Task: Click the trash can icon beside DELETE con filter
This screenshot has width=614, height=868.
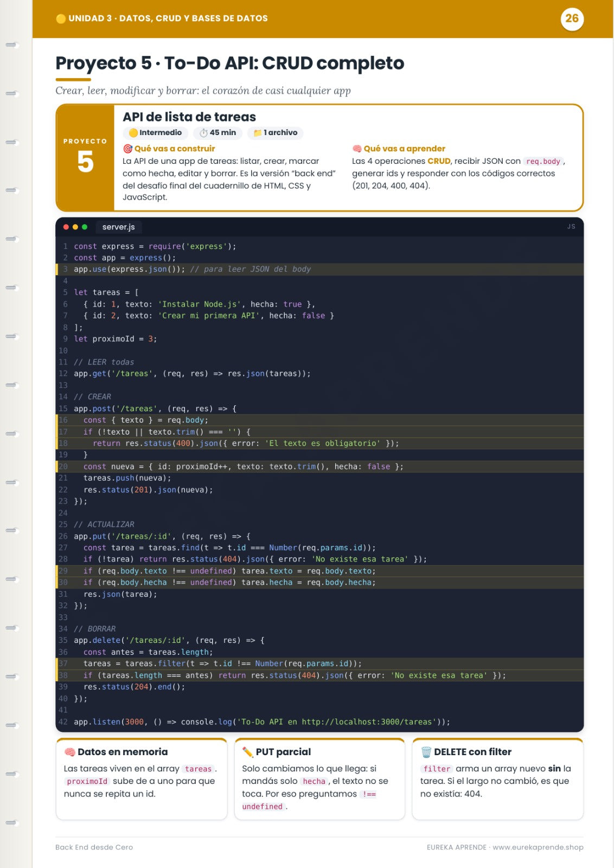Action: pyautogui.click(x=426, y=752)
